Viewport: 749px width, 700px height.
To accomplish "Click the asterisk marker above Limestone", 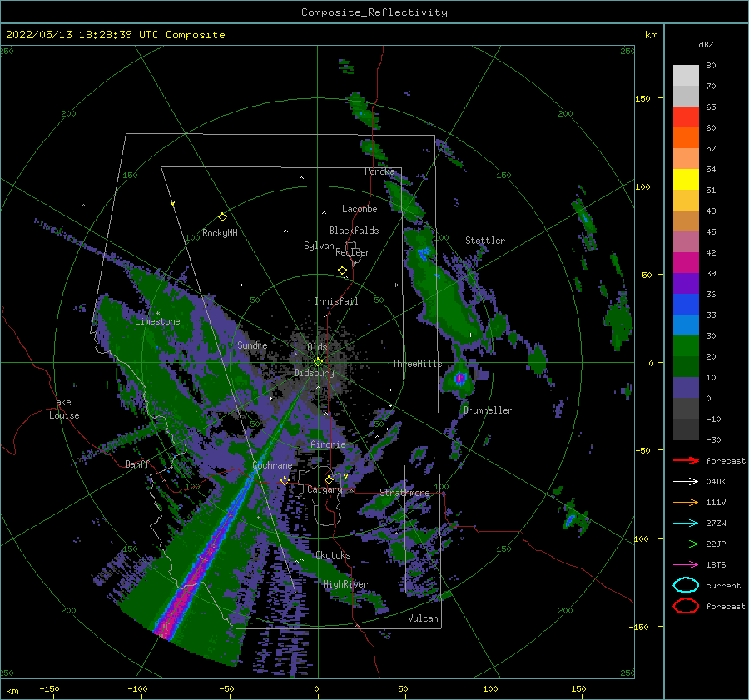I will click(157, 314).
